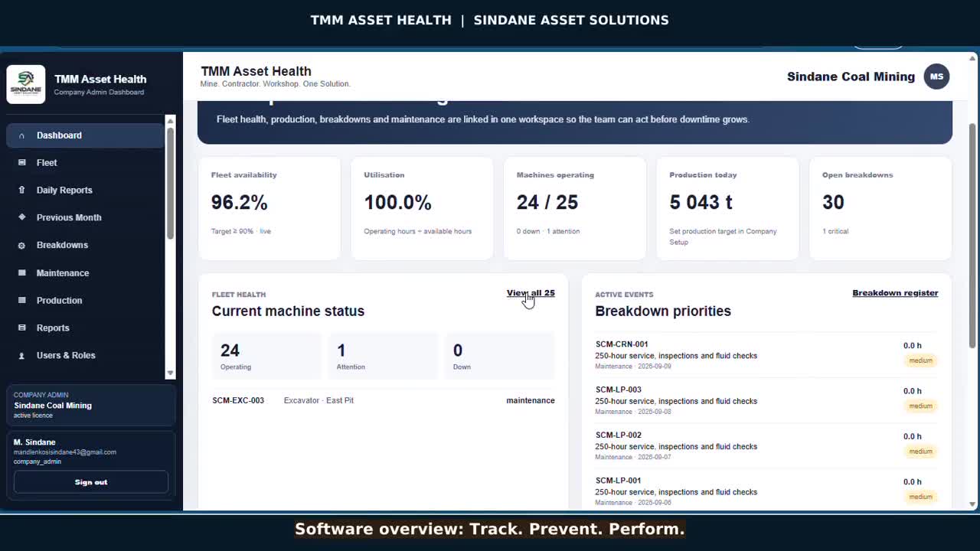Open the MS user avatar
980x551 pixels.
936,77
